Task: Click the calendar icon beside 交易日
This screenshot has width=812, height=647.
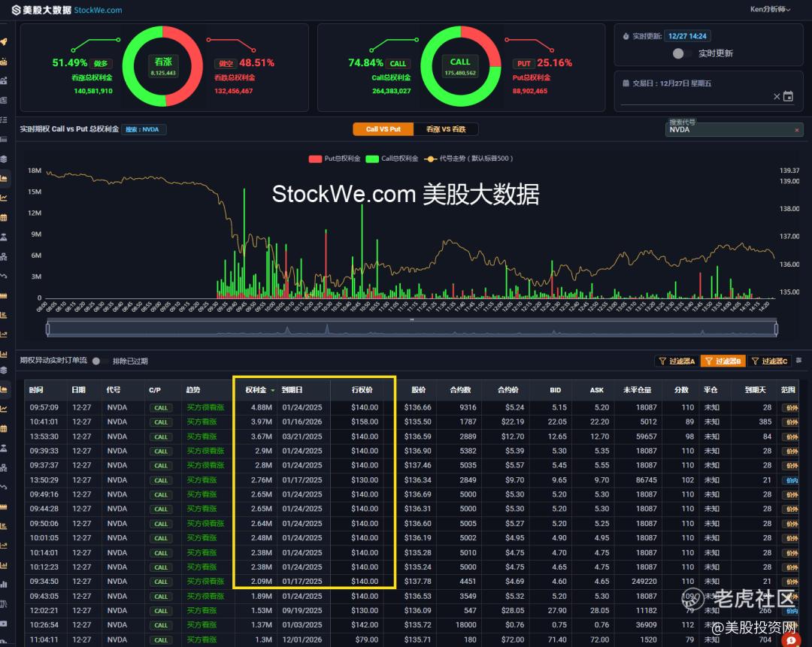Action: pos(626,83)
